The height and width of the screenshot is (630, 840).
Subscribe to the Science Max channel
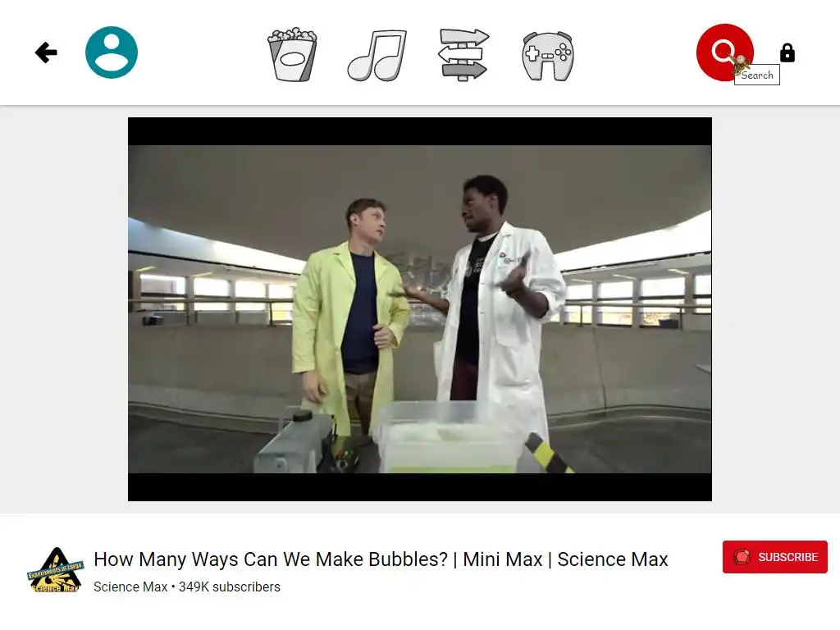pyautogui.click(x=774, y=557)
